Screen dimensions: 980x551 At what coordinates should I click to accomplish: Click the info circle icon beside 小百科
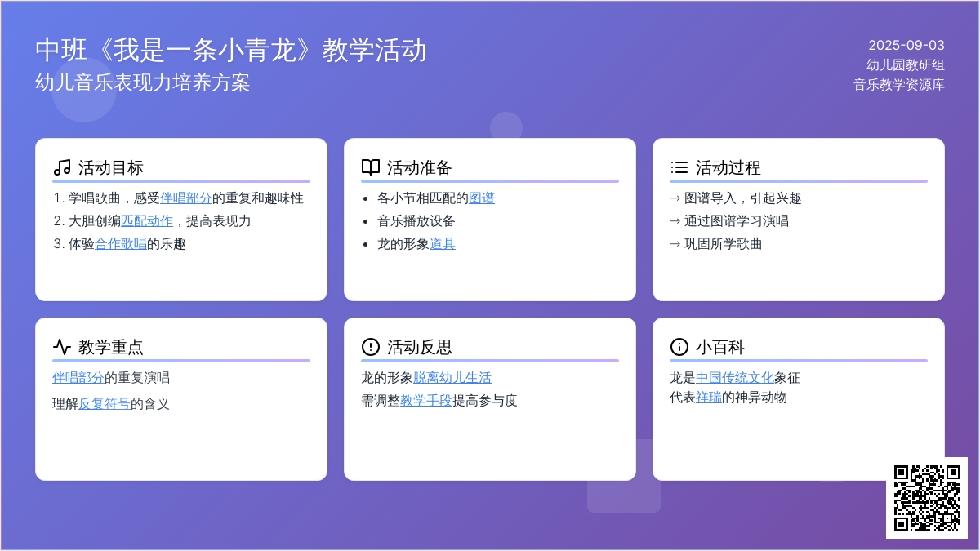(x=679, y=347)
